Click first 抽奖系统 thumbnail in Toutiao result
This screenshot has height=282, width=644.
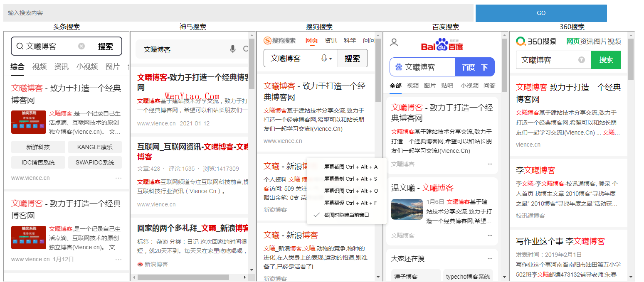click(x=29, y=122)
